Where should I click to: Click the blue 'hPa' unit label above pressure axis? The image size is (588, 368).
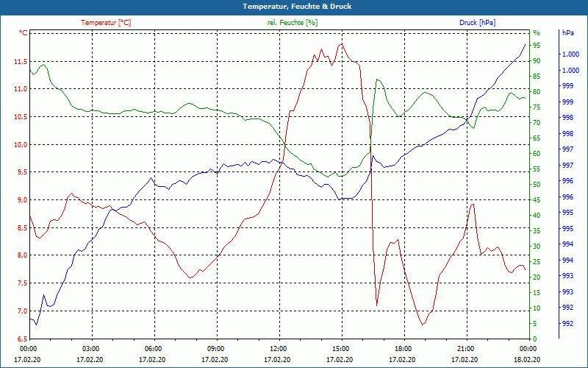click(x=568, y=33)
